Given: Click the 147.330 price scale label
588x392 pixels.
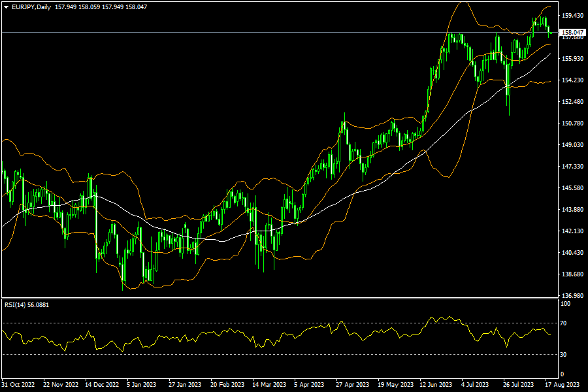Looking at the screenshot, I should click(x=572, y=166).
